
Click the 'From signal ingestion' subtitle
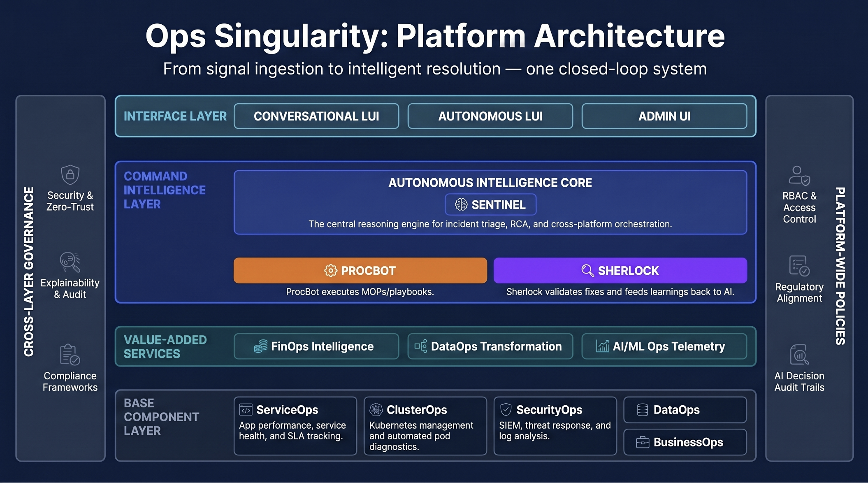435,69
